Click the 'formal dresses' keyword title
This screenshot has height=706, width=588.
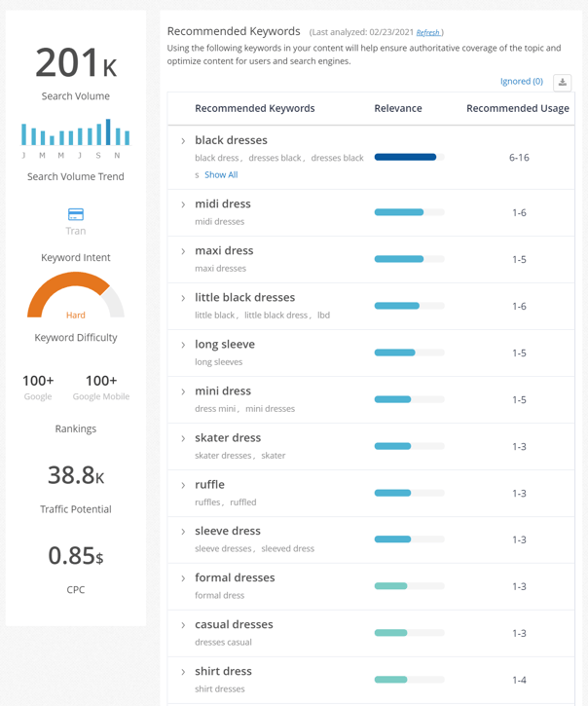click(235, 578)
